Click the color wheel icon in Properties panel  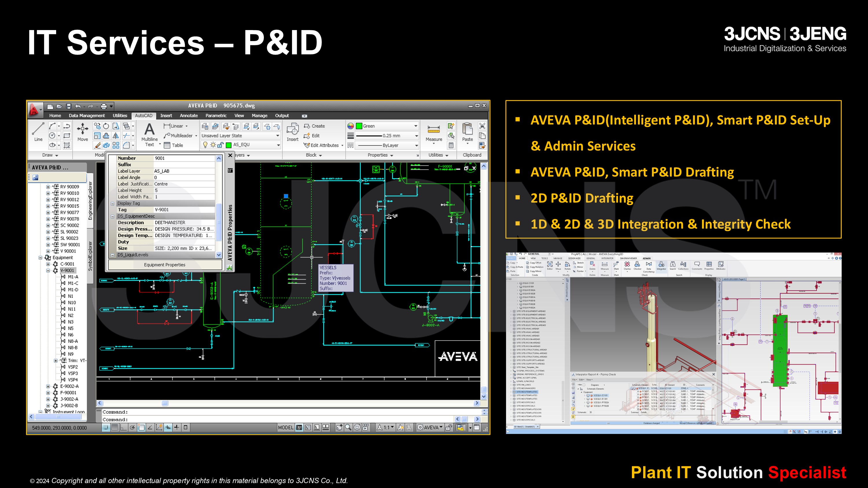click(350, 126)
